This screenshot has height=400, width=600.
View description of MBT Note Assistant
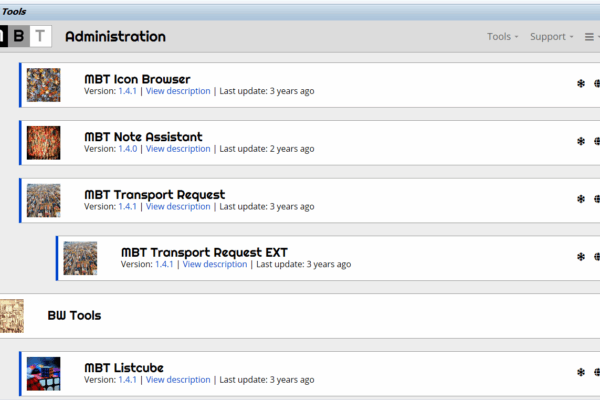click(x=178, y=149)
